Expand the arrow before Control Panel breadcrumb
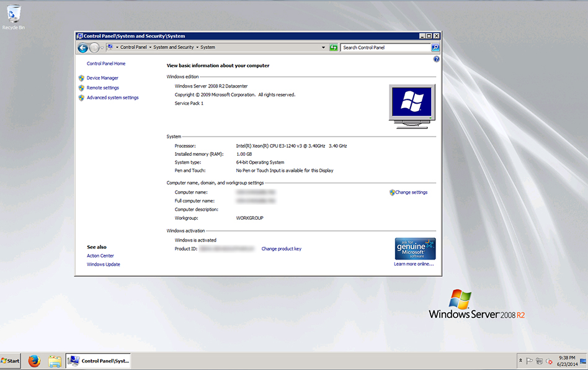 point(117,47)
